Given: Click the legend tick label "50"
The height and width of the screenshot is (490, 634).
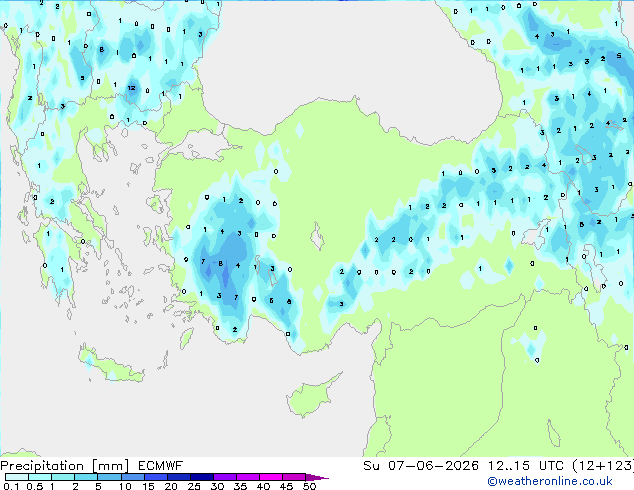Looking at the screenshot, I should click(309, 486).
